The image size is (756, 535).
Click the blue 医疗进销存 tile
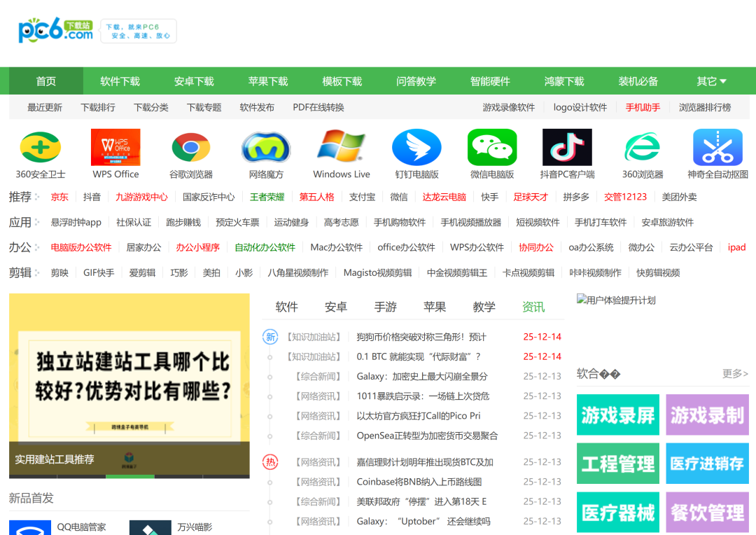click(707, 464)
